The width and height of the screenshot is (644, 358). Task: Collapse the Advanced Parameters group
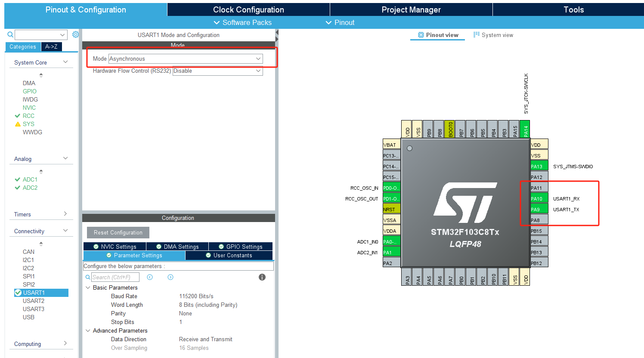pos(88,330)
